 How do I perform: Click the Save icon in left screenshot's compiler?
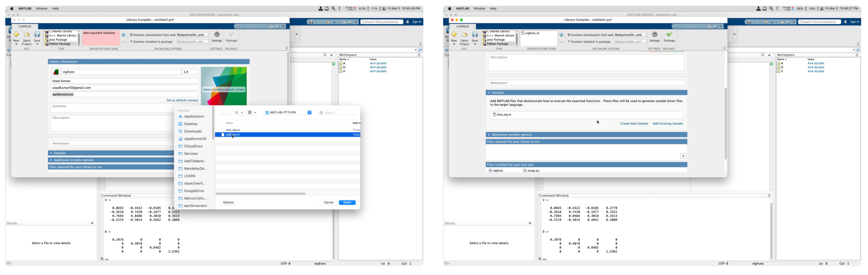[x=37, y=34]
